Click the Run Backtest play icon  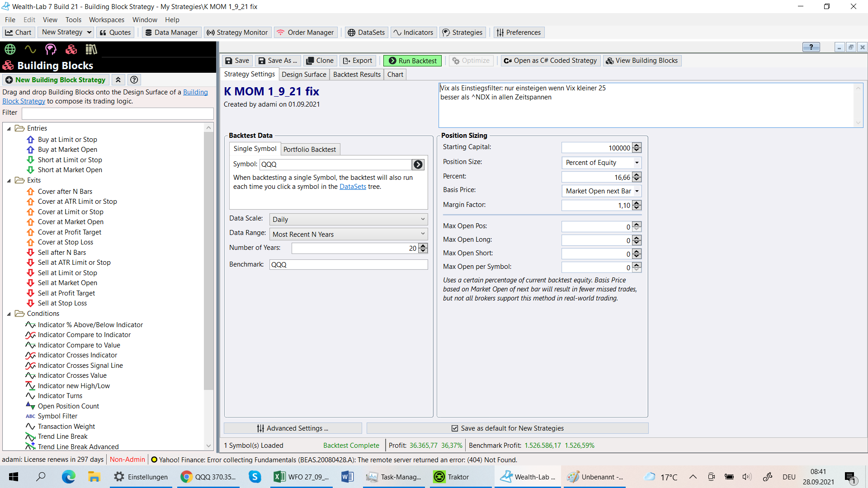(x=392, y=61)
